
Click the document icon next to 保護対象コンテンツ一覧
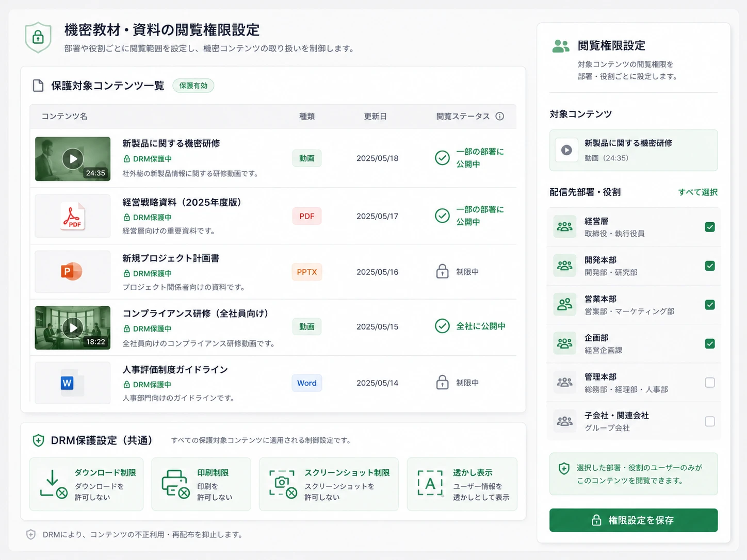click(38, 86)
